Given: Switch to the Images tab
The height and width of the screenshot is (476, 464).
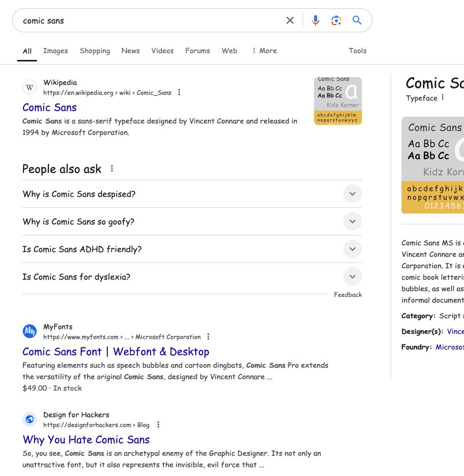Looking at the screenshot, I should click(x=56, y=51).
